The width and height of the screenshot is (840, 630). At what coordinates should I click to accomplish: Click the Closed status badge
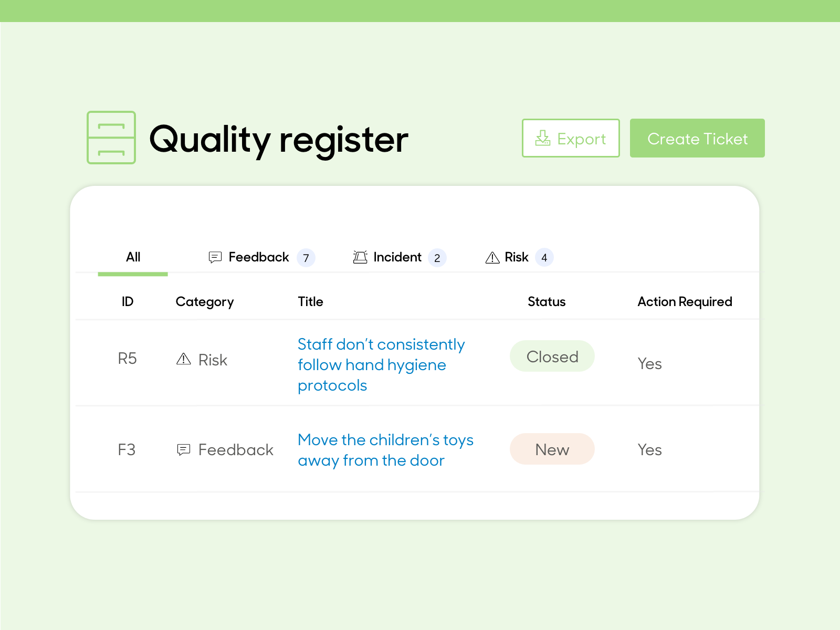click(x=552, y=356)
